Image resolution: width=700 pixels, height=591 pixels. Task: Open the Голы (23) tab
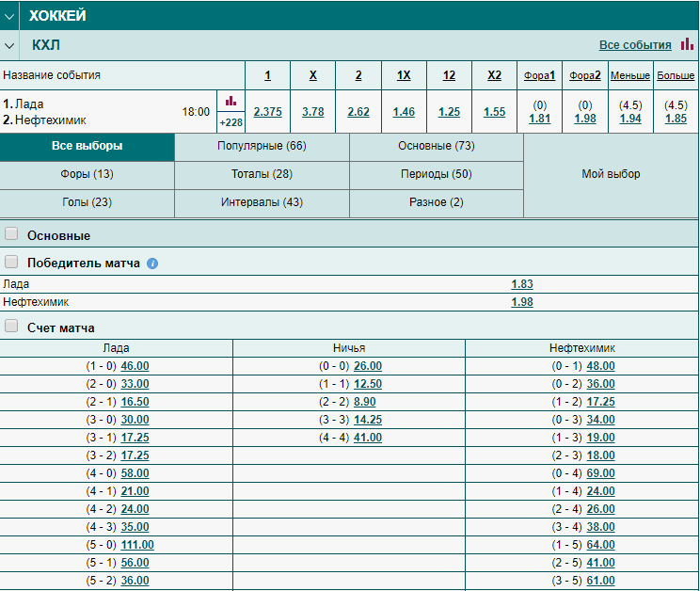coord(87,203)
